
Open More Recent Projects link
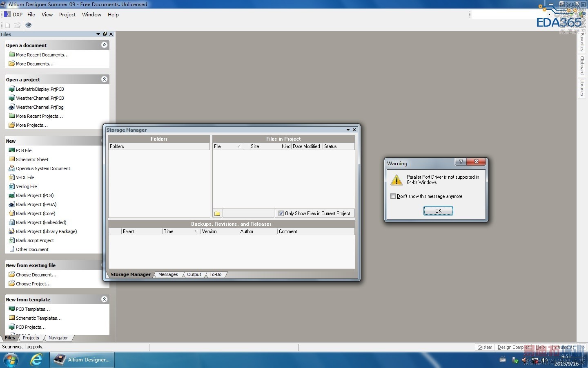pos(39,116)
